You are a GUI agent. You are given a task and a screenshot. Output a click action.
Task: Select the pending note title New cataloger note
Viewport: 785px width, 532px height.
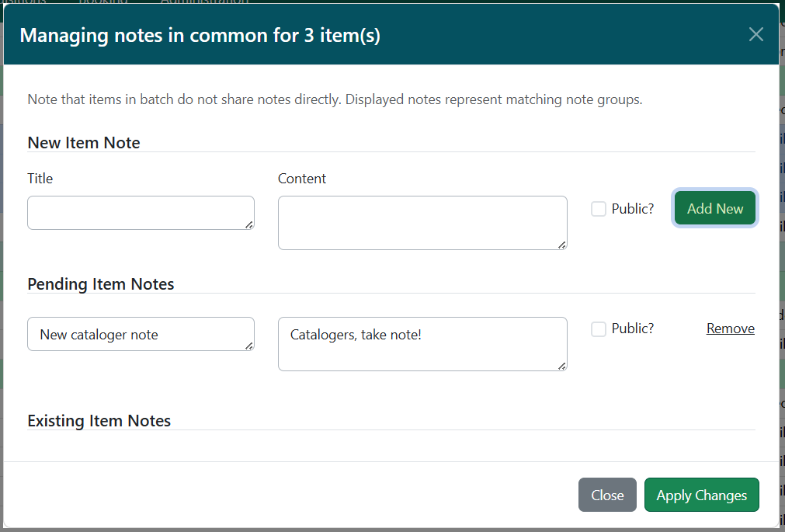(141, 333)
